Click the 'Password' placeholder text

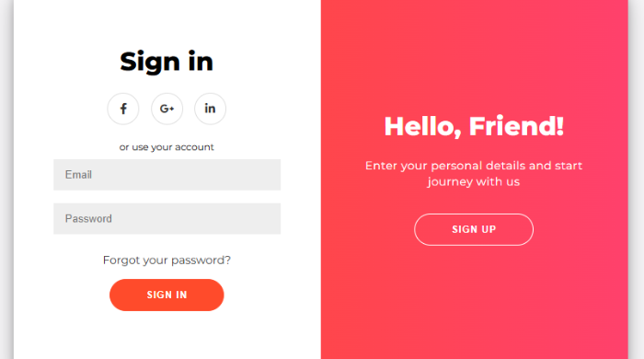pyautogui.click(x=88, y=218)
